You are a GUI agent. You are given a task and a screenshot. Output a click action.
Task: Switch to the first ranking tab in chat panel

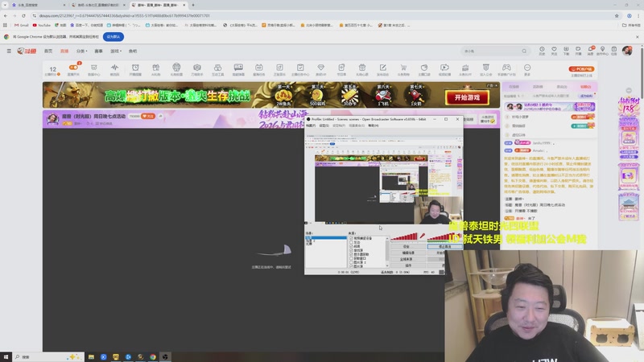(514, 87)
